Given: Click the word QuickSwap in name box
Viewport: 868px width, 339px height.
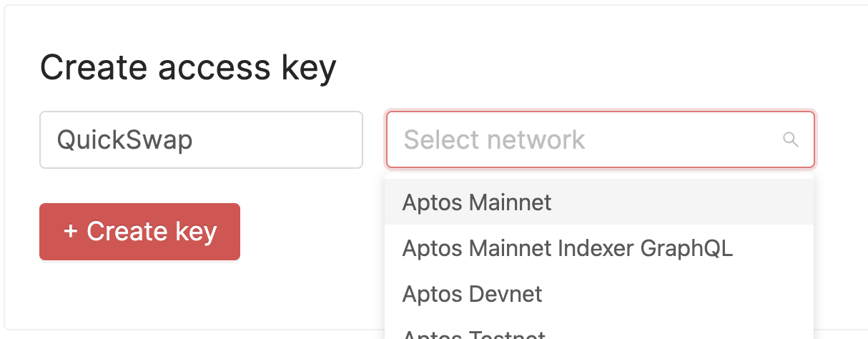Looking at the screenshot, I should click(x=124, y=139).
